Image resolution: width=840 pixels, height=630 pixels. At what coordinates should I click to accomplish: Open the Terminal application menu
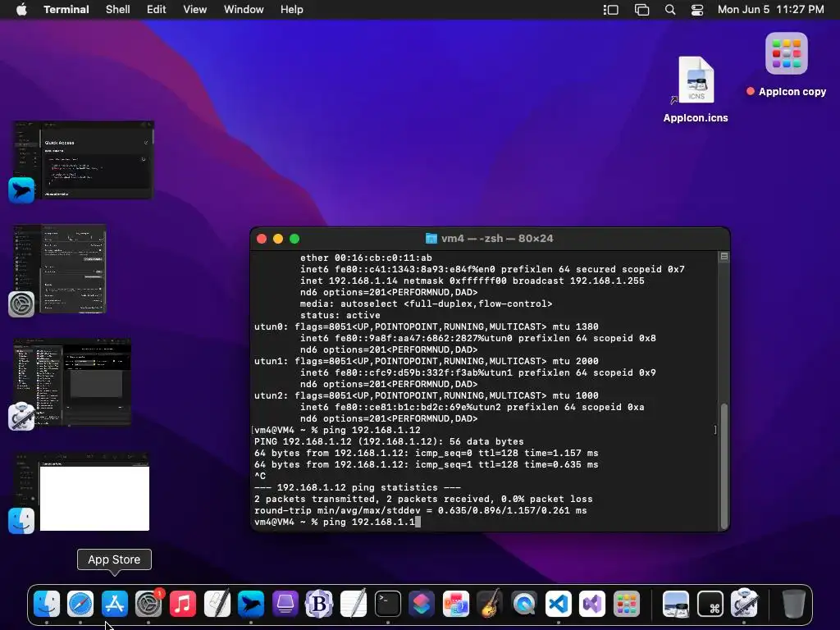pyautogui.click(x=66, y=9)
